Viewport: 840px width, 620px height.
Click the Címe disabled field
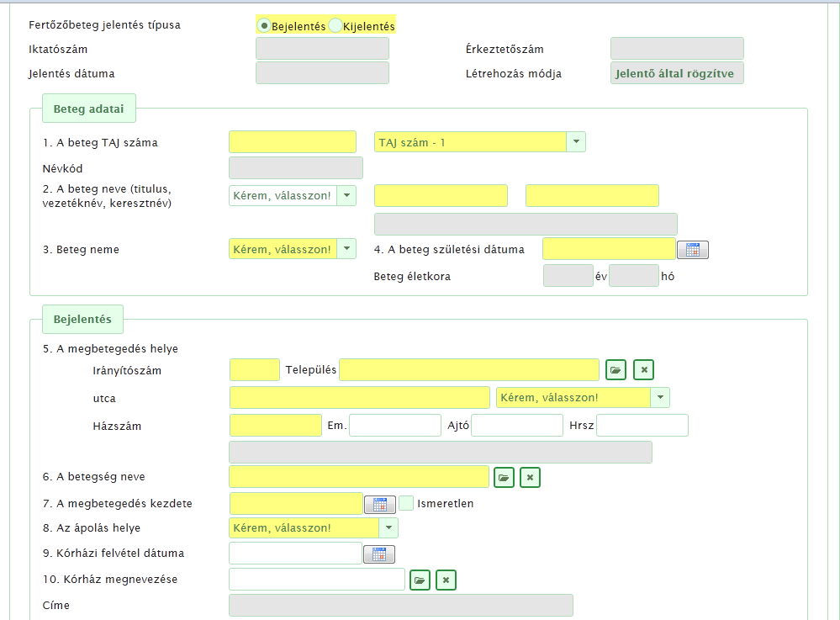click(401, 605)
